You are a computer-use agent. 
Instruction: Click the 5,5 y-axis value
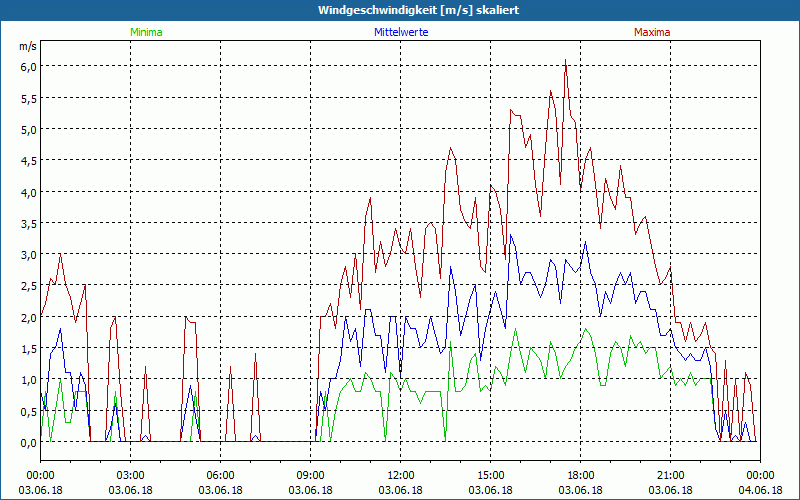(29, 98)
